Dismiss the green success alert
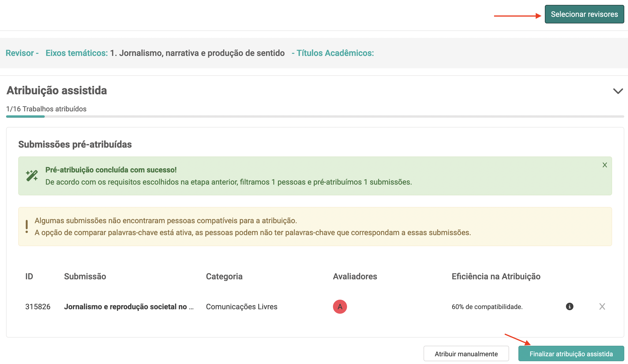This screenshot has height=364, width=628. [x=605, y=165]
